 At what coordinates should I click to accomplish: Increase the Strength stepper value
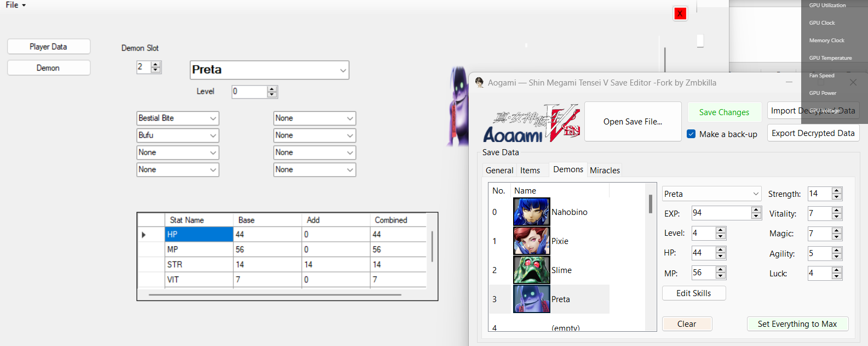[836, 190]
